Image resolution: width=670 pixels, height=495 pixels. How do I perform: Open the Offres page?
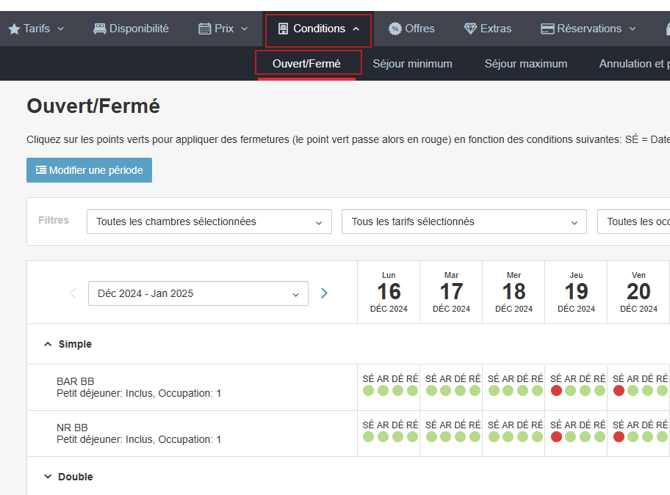point(411,29)
